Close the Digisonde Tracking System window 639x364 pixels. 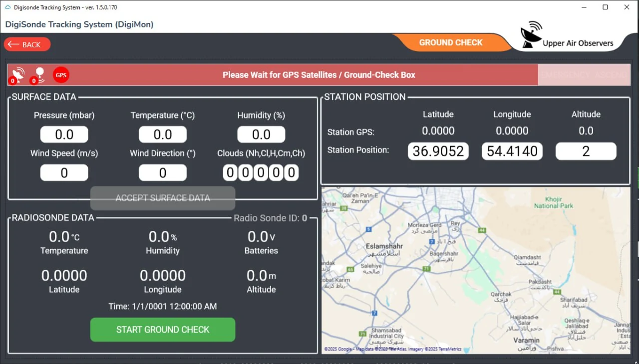pos(627,7)
